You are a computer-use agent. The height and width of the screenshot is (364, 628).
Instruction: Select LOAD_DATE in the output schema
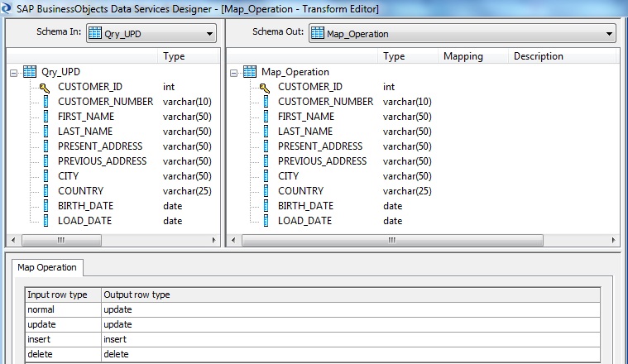[x=304, y=221]
